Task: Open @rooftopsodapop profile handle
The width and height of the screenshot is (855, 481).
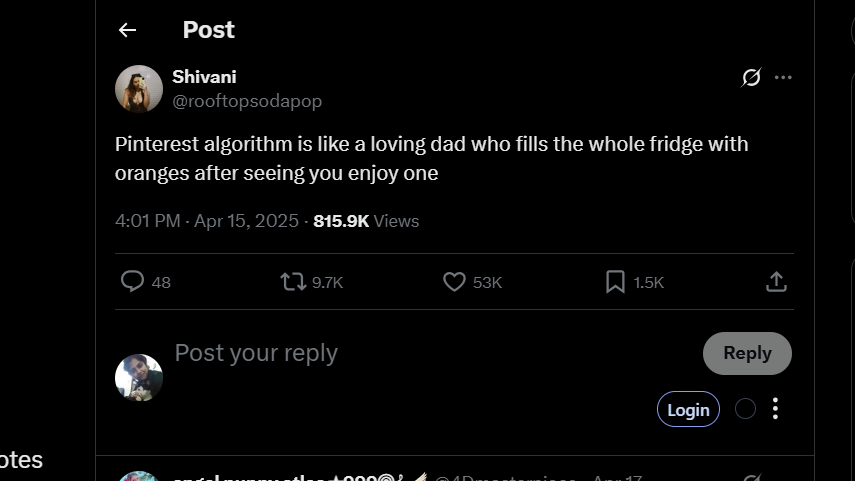Action: point(247,101)
